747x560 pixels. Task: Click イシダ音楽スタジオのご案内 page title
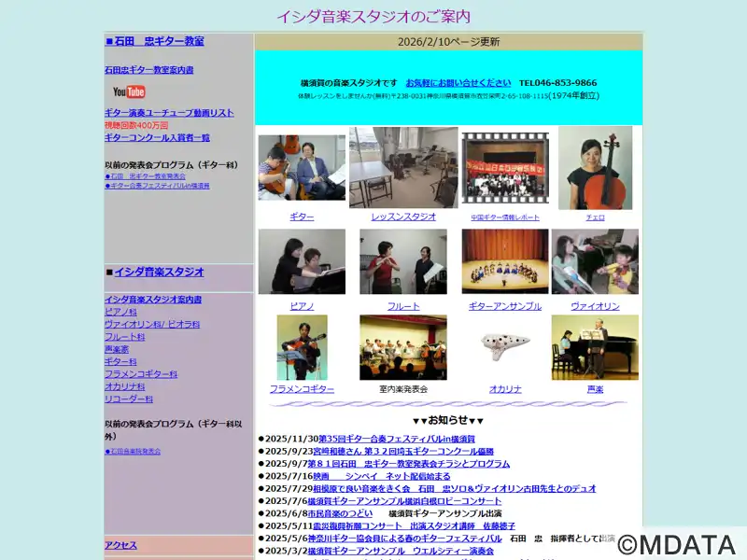point(373,17)
